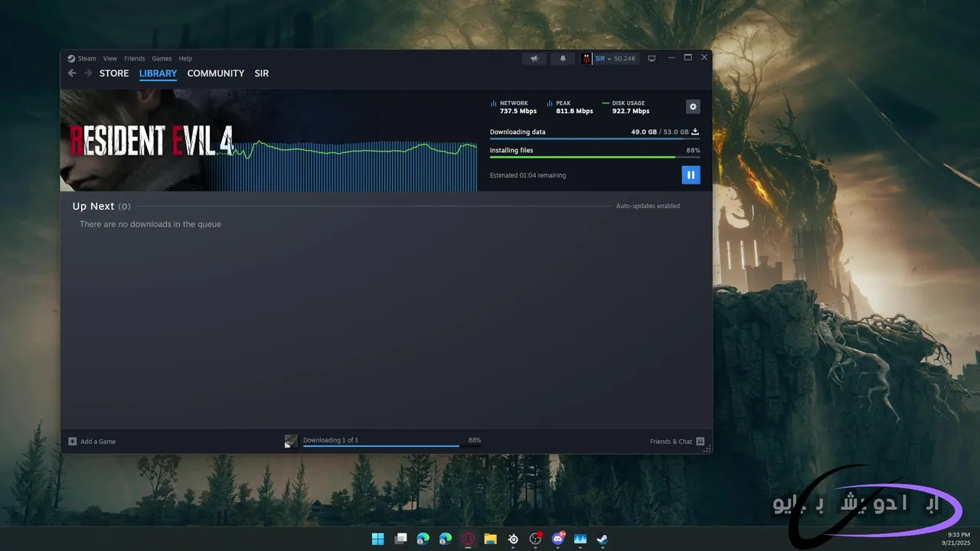Screen dimensions: 980x551
Task: Click the NETWORK 737.5 Mbps stat
Action: 514,107
